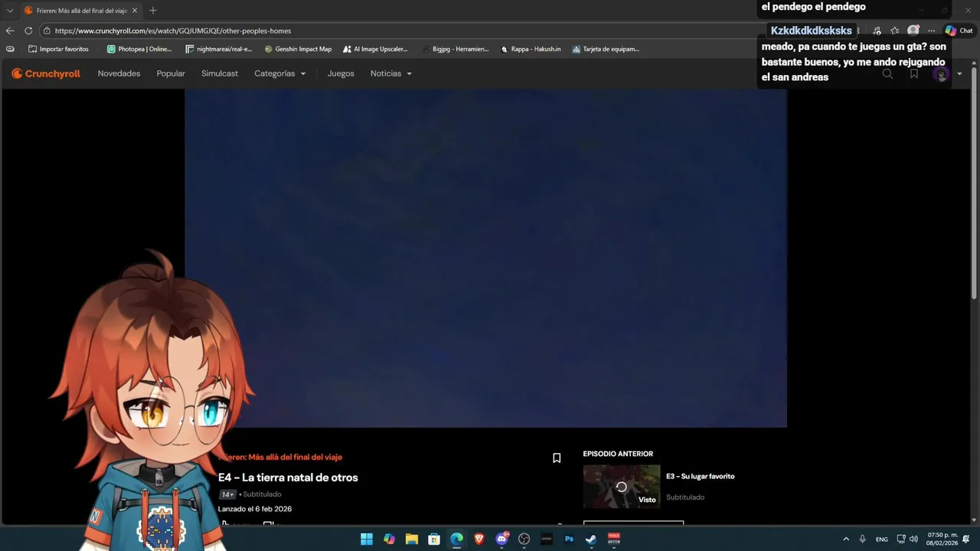Open E3 thumbnail marked Visto

point(622,487)
